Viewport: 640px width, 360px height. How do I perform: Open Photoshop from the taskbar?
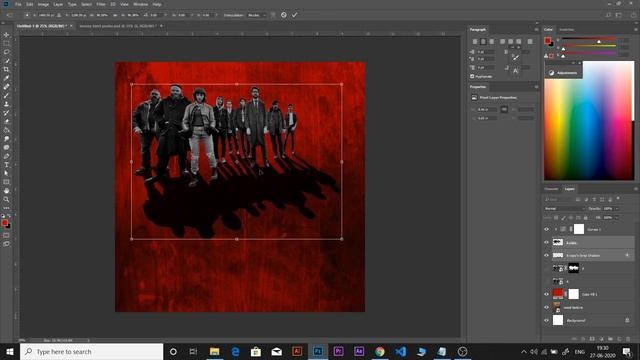tap(318, 351)
